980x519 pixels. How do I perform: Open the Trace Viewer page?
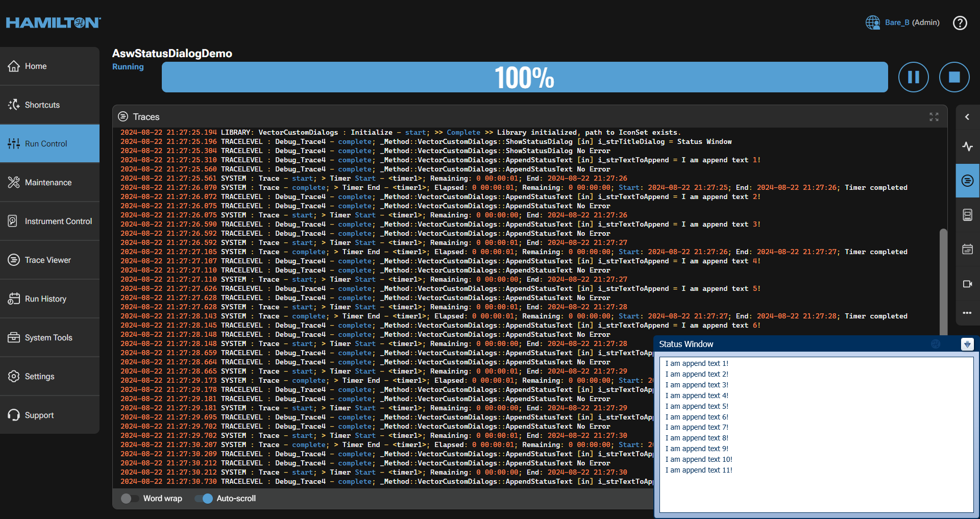50,260
